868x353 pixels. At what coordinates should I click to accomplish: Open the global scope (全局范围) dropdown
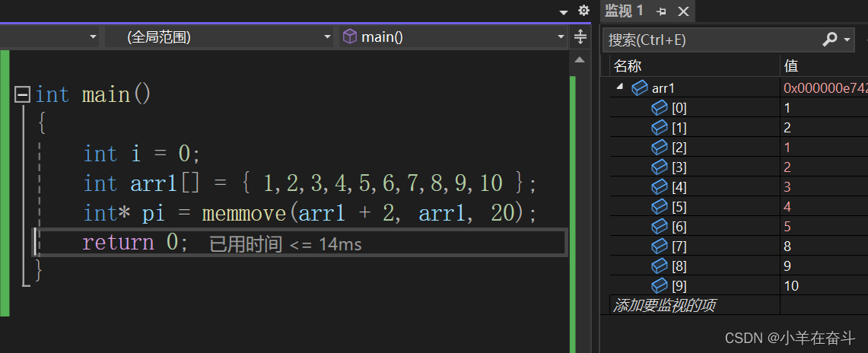coord(221,37)
